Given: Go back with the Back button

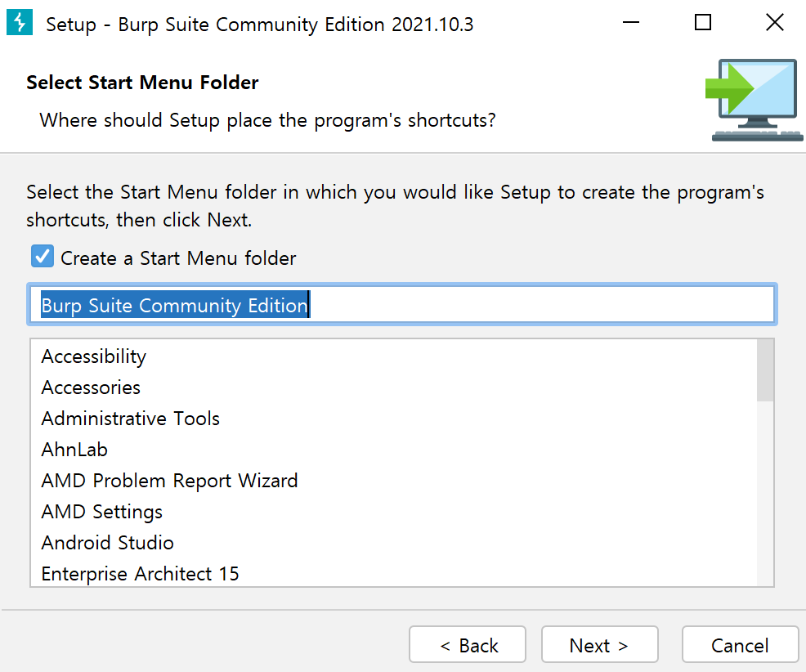Looking at the screenshot, I should pos(468,644).
